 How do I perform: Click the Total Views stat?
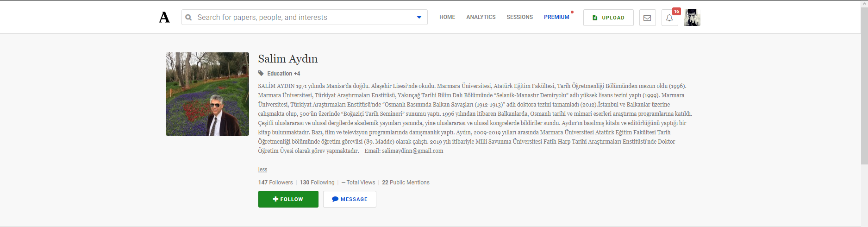point(358,183)
